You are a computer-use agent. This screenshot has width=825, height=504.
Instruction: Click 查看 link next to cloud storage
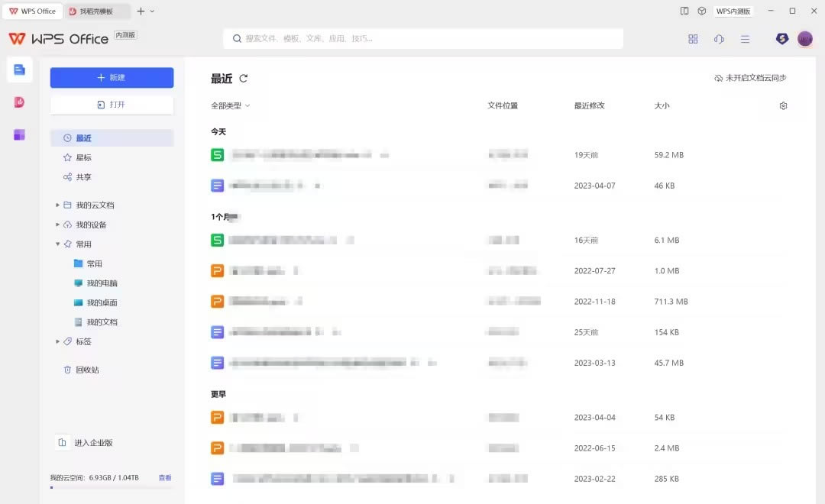click(x=165, y=477)
